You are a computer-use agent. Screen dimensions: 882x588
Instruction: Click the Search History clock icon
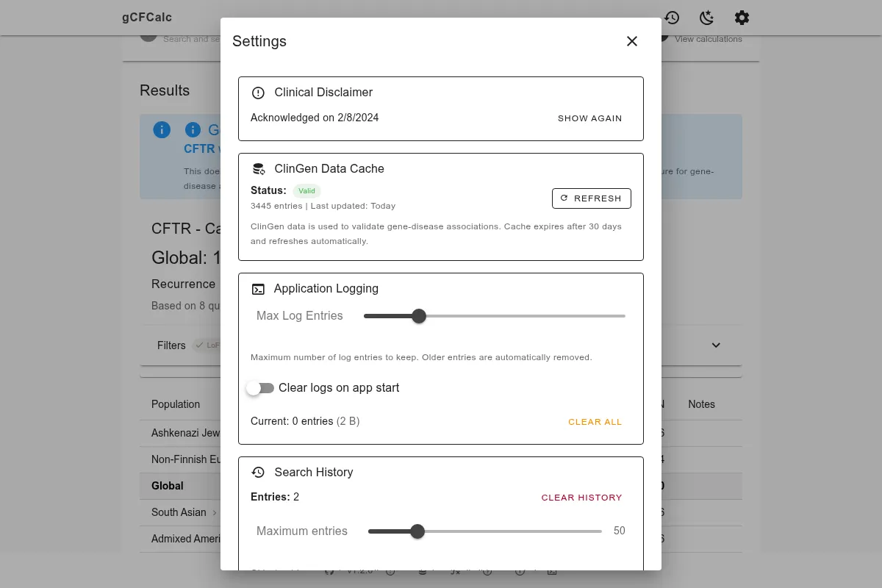click(x=258, y=472)
